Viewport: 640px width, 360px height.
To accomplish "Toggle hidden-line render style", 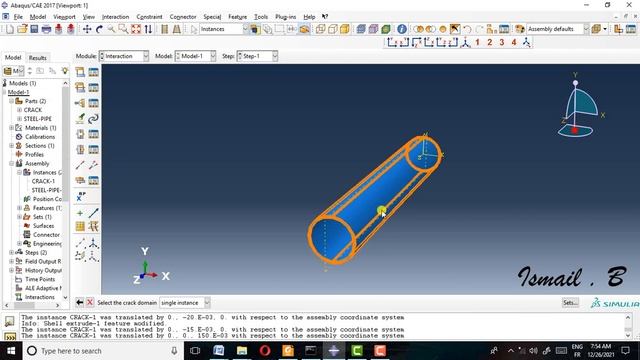I will point(333,29).
